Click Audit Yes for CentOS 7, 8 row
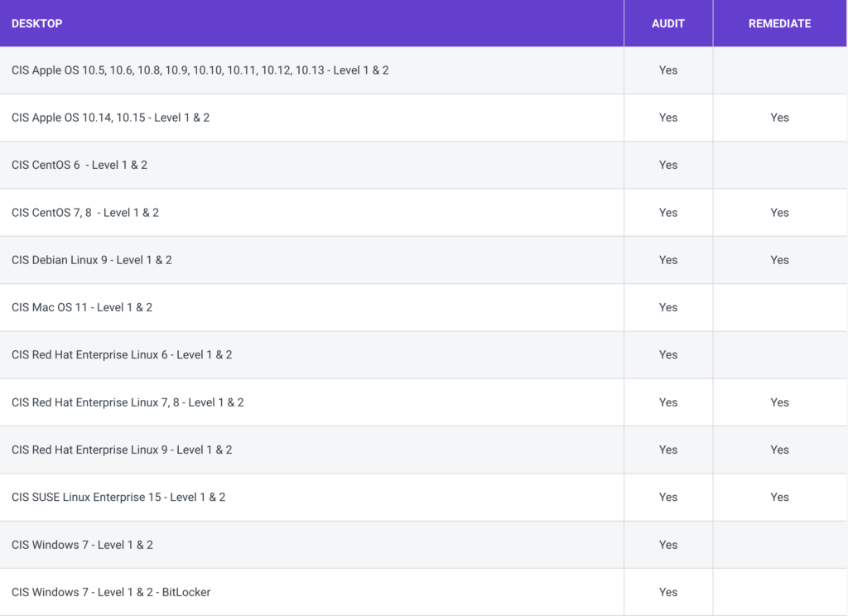848x616 pixels. [668, 213]
